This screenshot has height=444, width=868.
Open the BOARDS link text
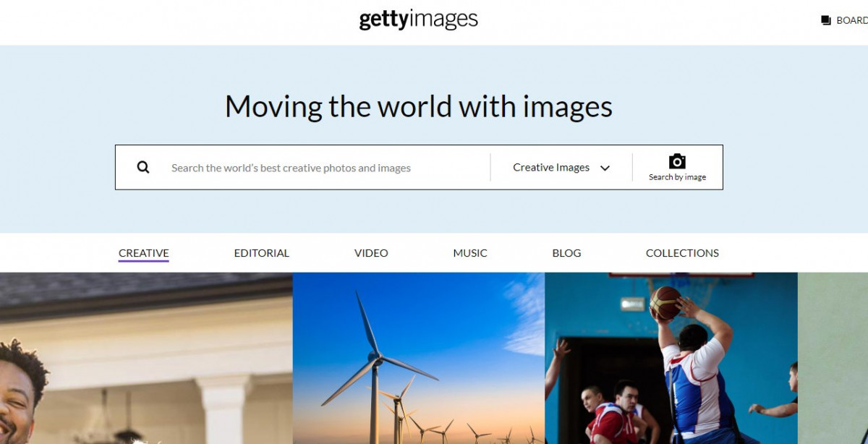[x=852, y=20]
